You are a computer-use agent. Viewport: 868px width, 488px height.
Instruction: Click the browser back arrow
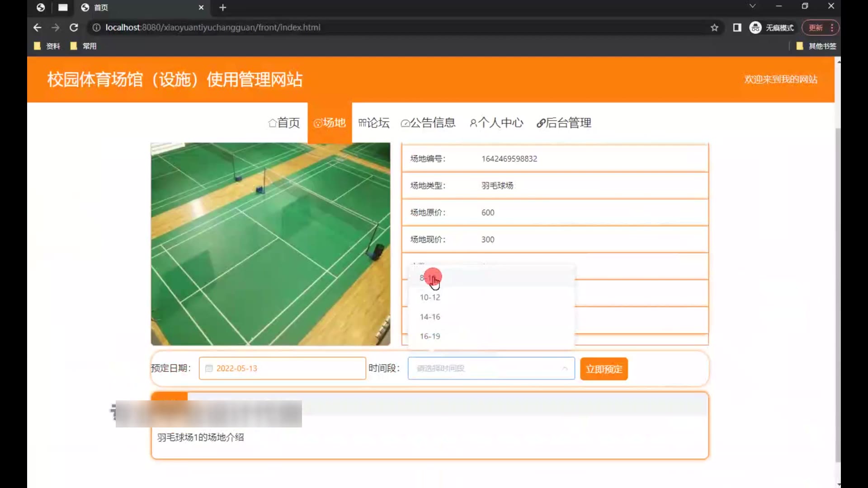click(37, 28)
